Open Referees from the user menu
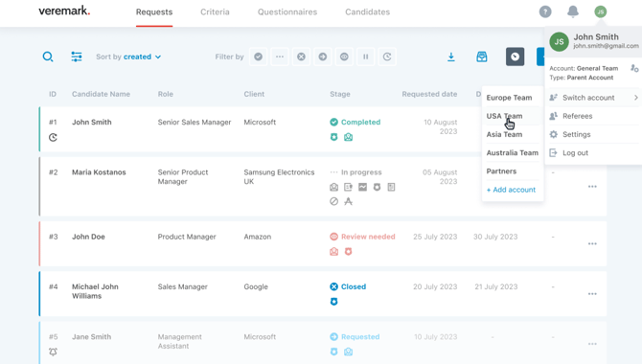The width and height of the screenshot is (642, 364). (594, 116)
